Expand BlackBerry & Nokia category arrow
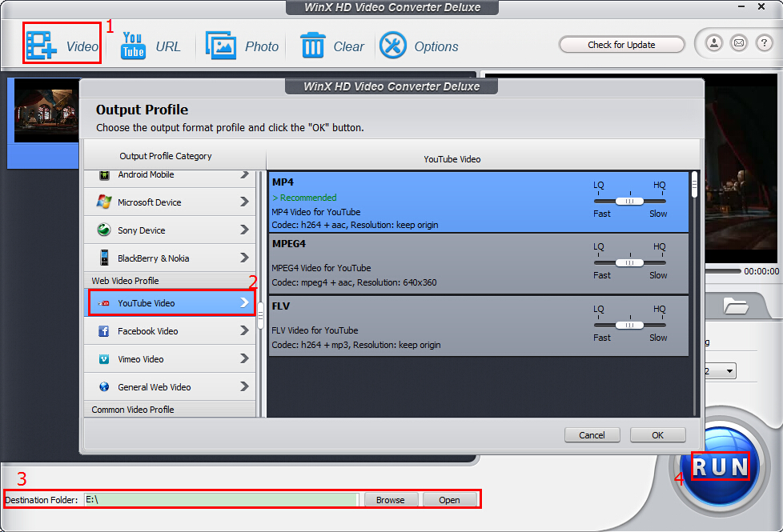Screen dimensions: 783x532 pos(244,258)
